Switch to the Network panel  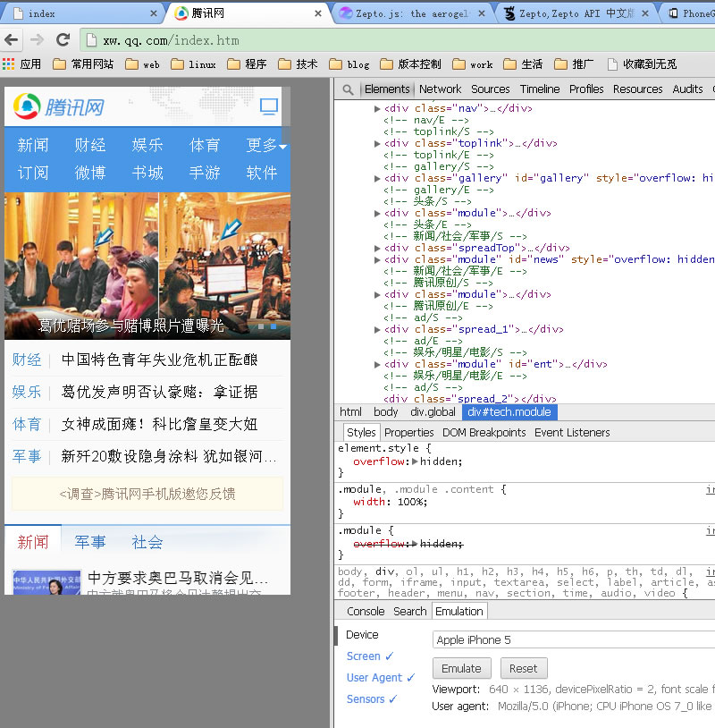(440, 89)
